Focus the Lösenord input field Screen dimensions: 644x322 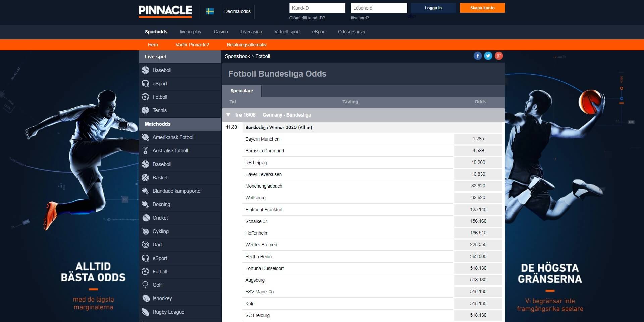tap(379, 8)
